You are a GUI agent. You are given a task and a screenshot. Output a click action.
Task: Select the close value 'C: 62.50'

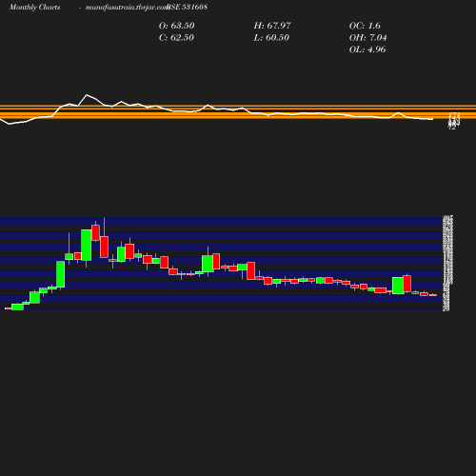coord(176,38)
